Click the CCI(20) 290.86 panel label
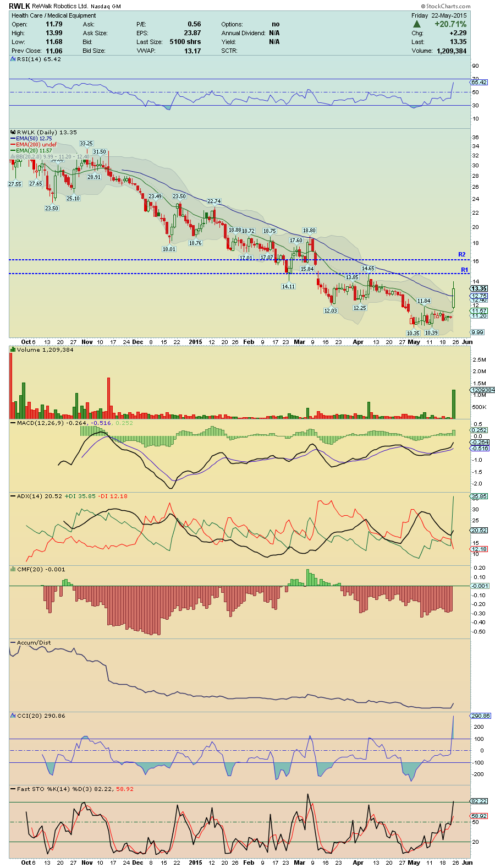Screen dimensions: 495x868 [41, 716]
